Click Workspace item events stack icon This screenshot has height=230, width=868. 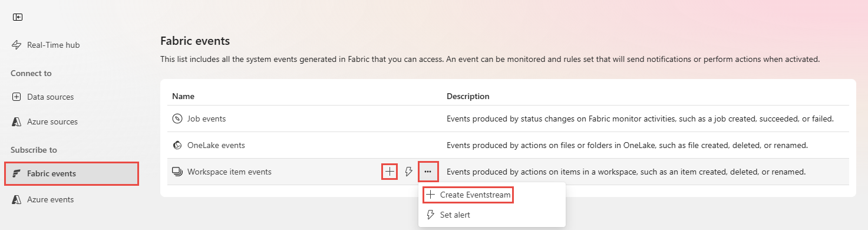(177, 172)
